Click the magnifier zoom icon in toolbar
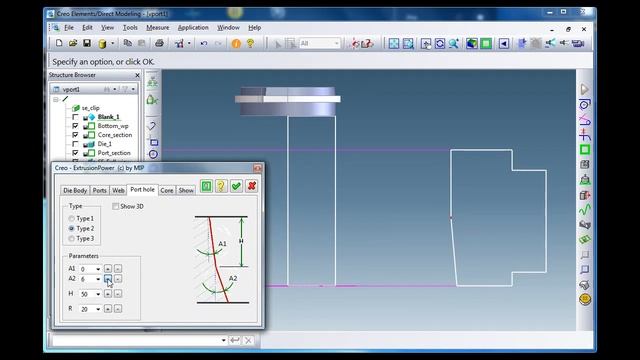Viewport: 640px width, 360px height. point(454,43)
